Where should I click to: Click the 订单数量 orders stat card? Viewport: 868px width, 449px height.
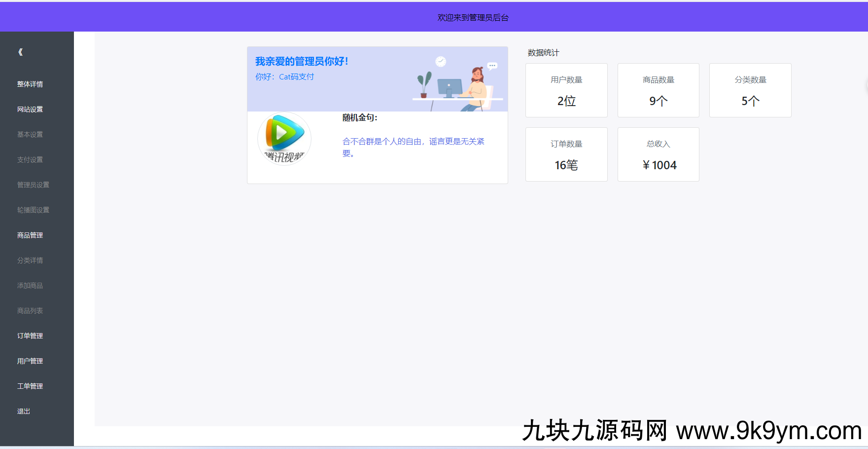click(x=566, y=154)
